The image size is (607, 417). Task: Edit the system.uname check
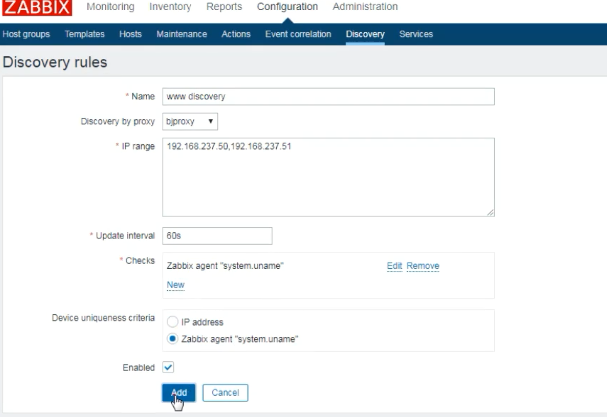394,266
